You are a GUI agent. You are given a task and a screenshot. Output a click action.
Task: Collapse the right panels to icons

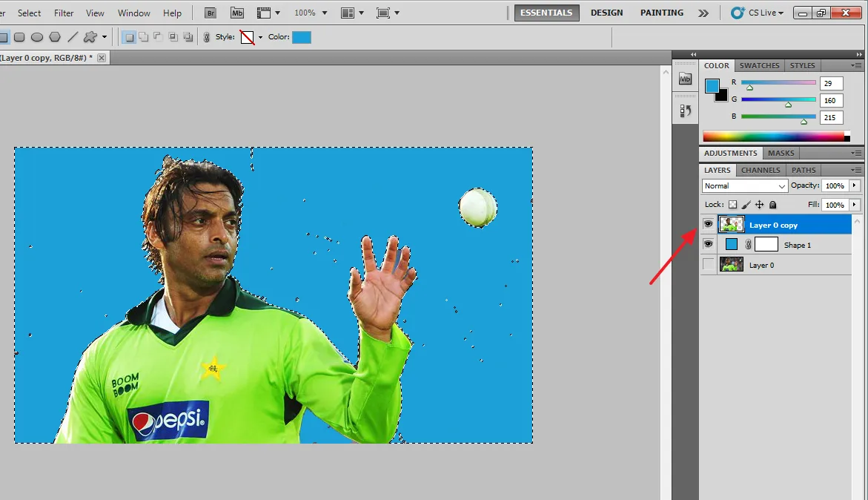point(859,54)
